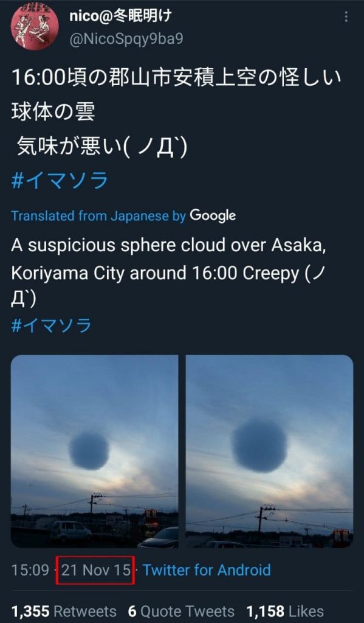Open display name nico@冬眠明け profile
364x623 pixels.
pos(121,16)
